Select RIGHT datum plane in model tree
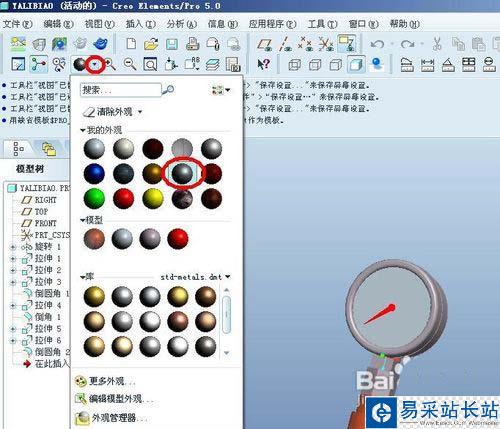500x429 pixels. [39, 200]
